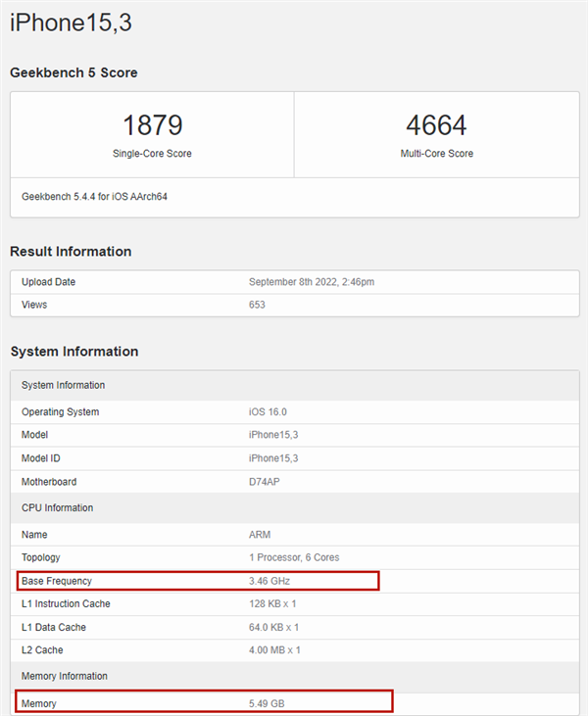Click the highlighted Base Frequency label
This screenshot has width=588, height=716.
click(x=57, y=582)
